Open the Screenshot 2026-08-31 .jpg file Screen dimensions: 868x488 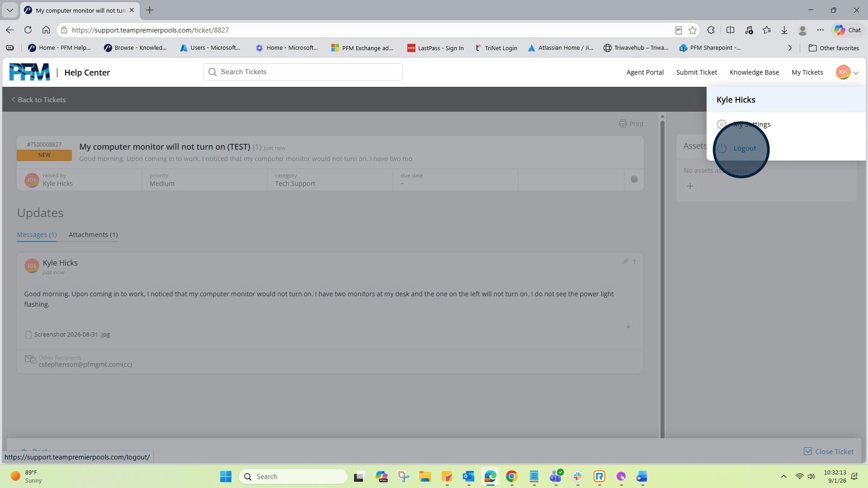tap(72, 335)
